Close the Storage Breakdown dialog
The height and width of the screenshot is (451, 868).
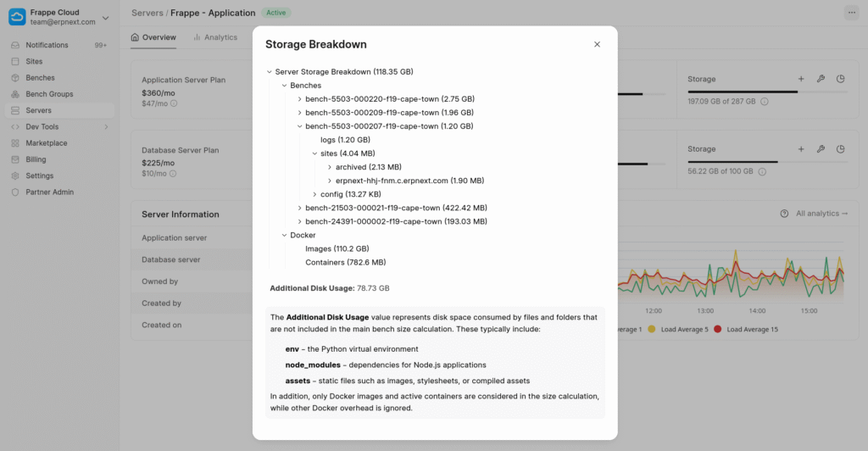(x=597, y=44)
